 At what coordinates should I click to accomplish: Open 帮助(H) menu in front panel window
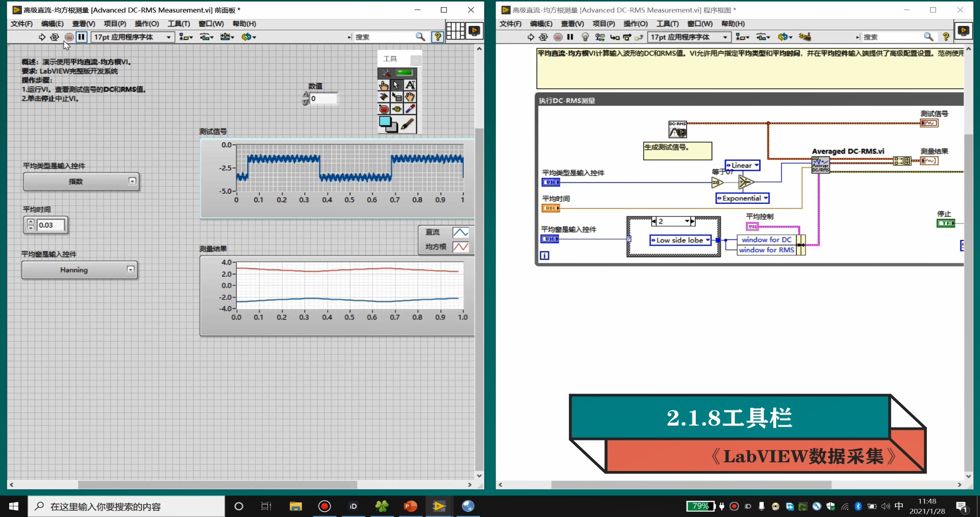(244, 23)
